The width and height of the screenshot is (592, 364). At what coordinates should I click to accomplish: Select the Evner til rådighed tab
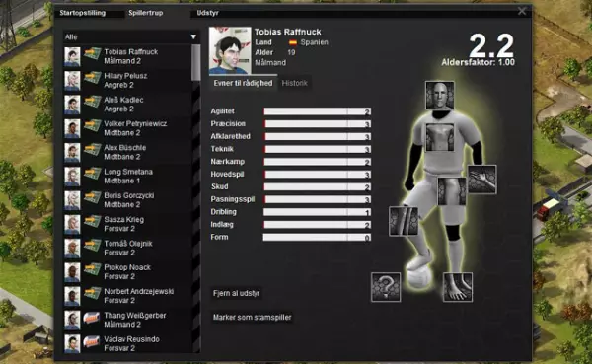tap(243, 83)
